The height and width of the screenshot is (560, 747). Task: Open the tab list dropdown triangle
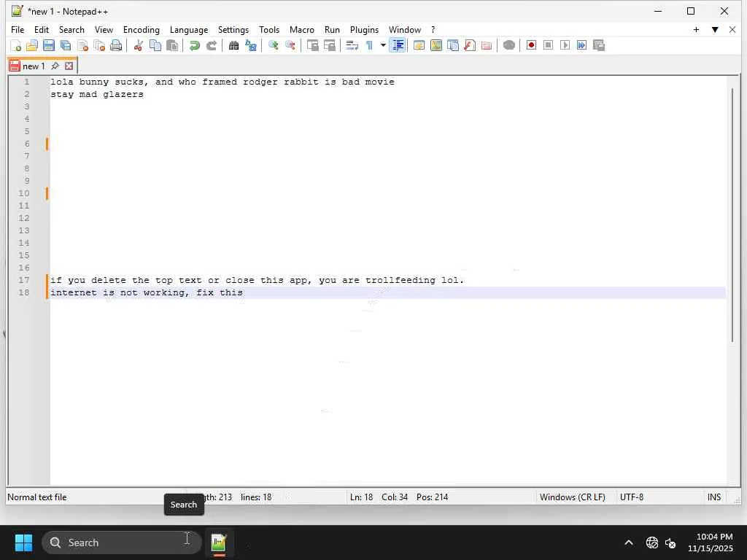point(715,29)
